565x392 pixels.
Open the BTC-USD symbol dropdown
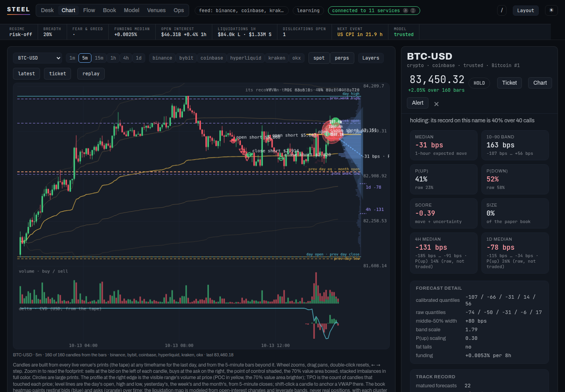click(38, 58)
